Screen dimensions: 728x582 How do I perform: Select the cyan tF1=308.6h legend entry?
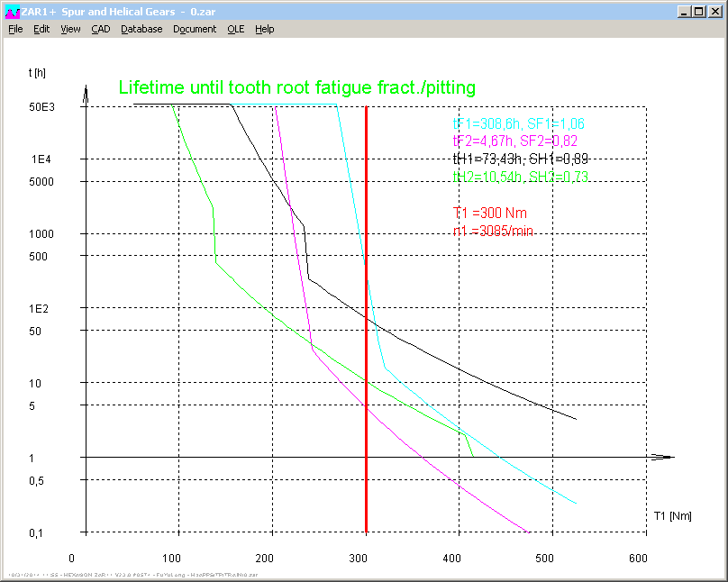[523, 123]
